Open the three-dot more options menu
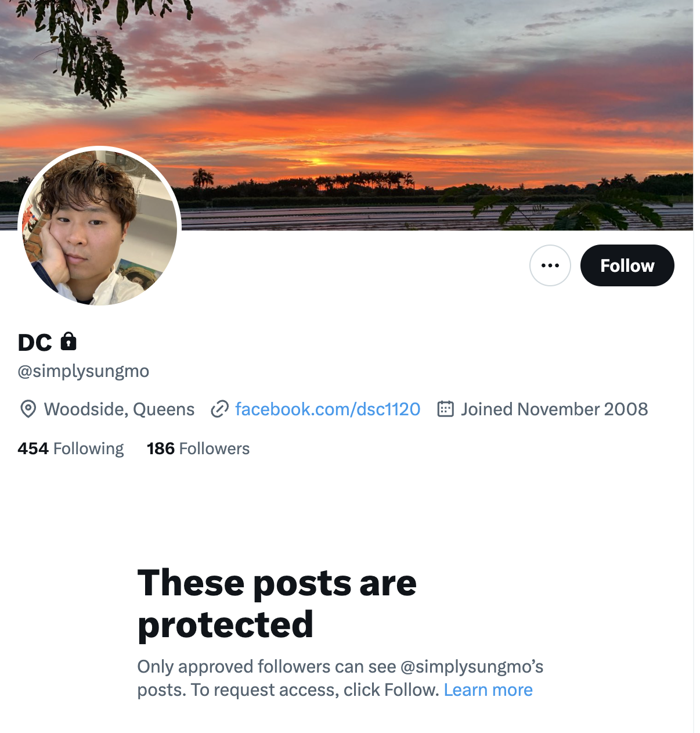Image resolution: width=700 pixels, height=733 pixels. click(550, 265)
